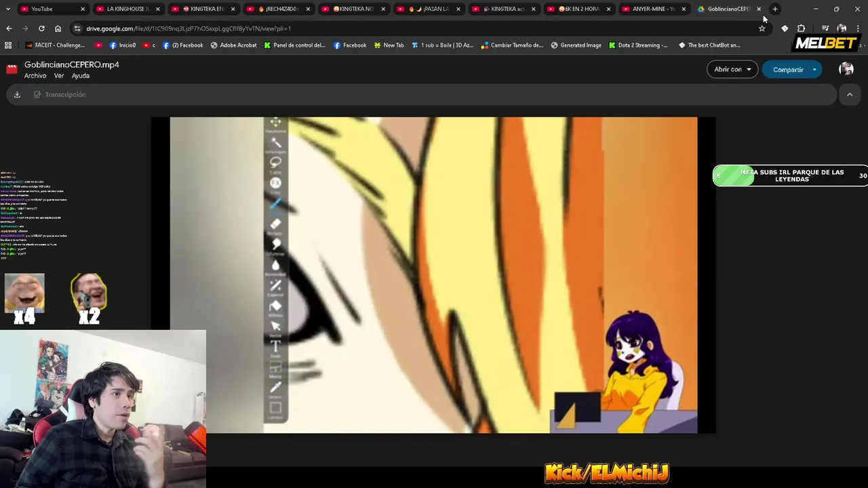The width and height of the screenshot is (868, 488).
Task: Open the browser three-dot menu
Action: pos(858,28)
